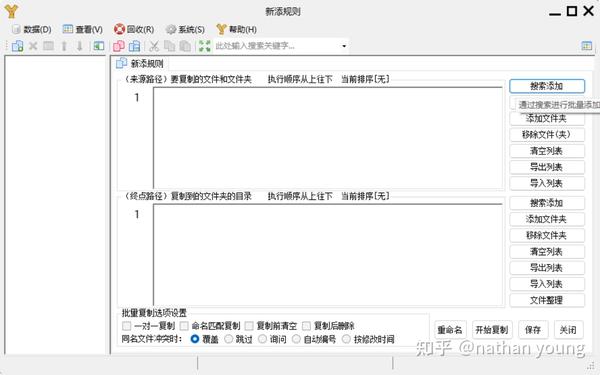Select the 询问 radio button
The width and height of the screenshot is (600, 375).
click(262, 339)
